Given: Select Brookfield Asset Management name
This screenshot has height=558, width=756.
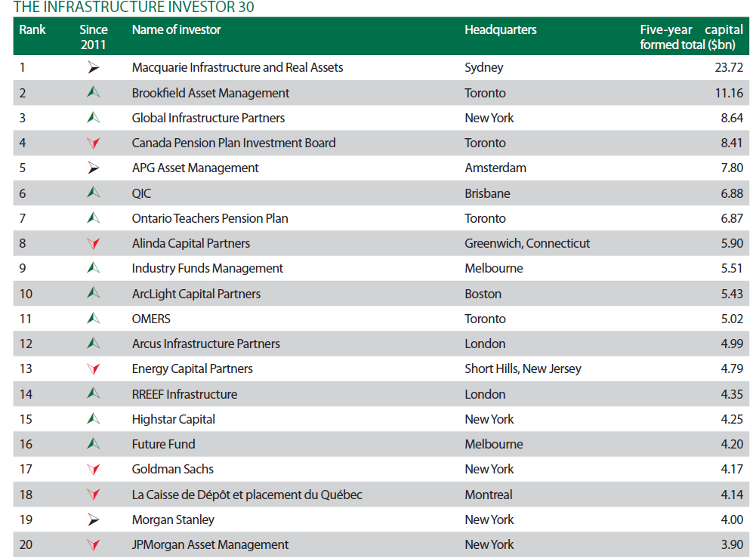Looking at the screenshot, I should [x=211, y=93].
